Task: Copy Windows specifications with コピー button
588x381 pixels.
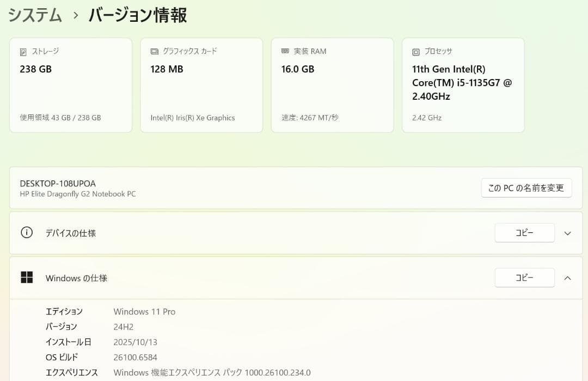Action: 524,277
